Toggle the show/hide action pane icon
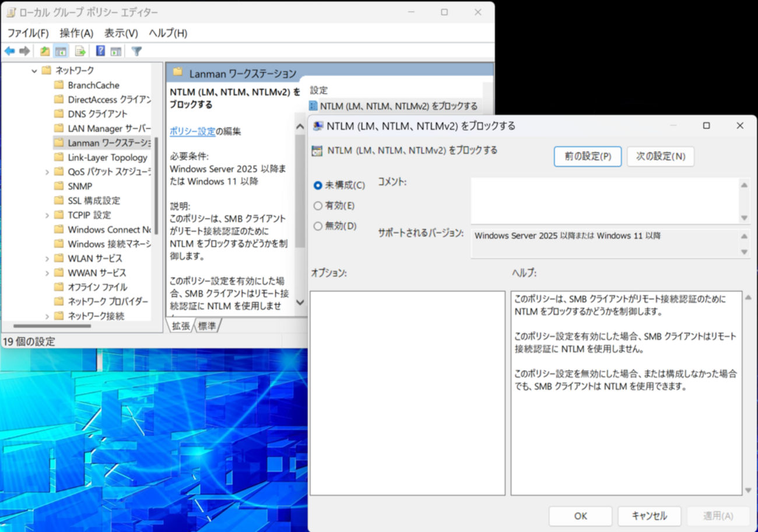Screen dimensions: 758x532 116,51
